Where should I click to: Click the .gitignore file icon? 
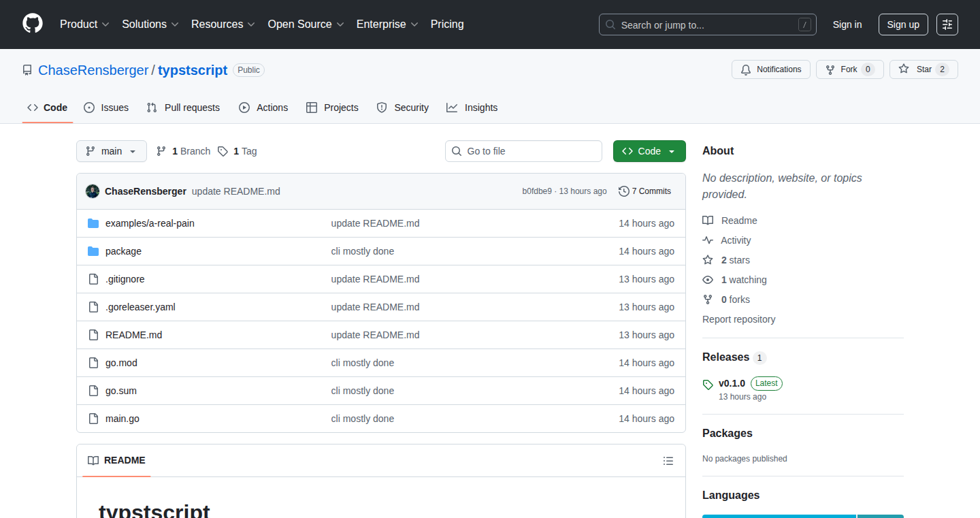pyautogui.click(x=93, y=279)
